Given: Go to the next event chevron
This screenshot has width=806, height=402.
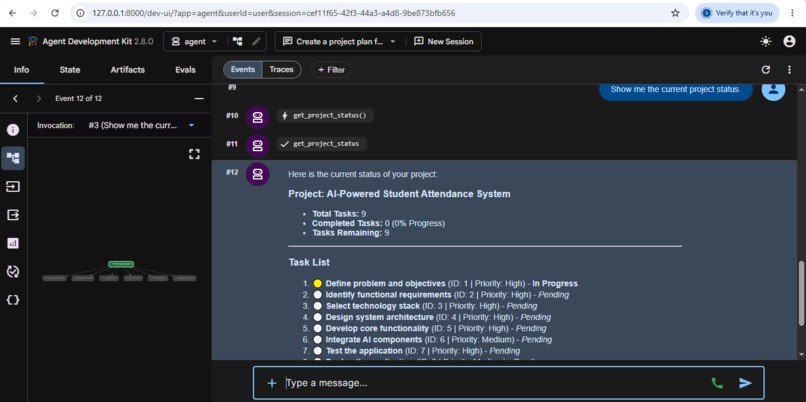Looking at the screenshot, I should 39,99.
